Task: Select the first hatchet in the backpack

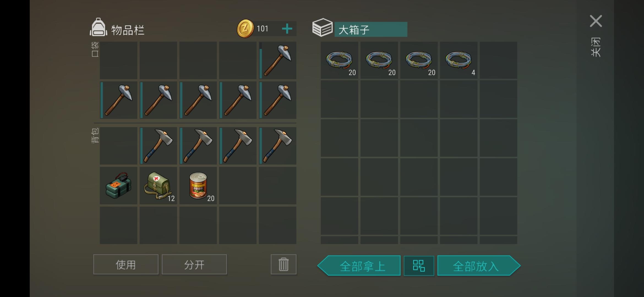Action: [158, 146]
